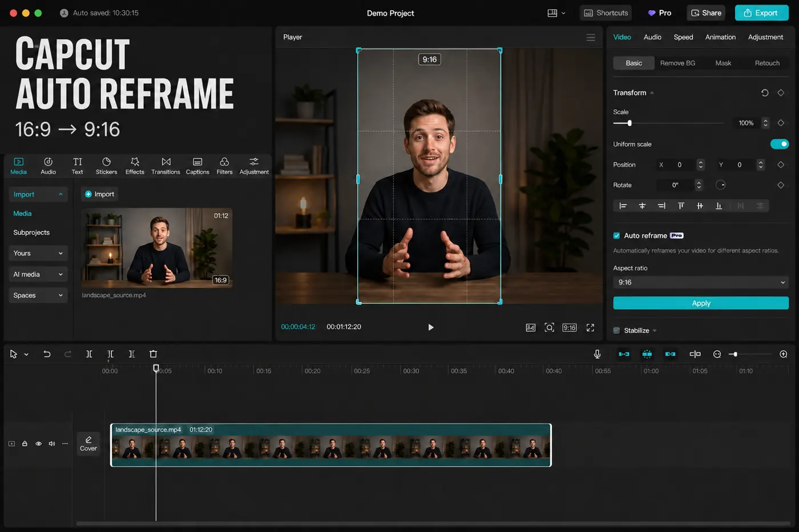Collapse the Import sidebar section
Image resolution: width=799 pixels, height=532 pixels.
38,194
